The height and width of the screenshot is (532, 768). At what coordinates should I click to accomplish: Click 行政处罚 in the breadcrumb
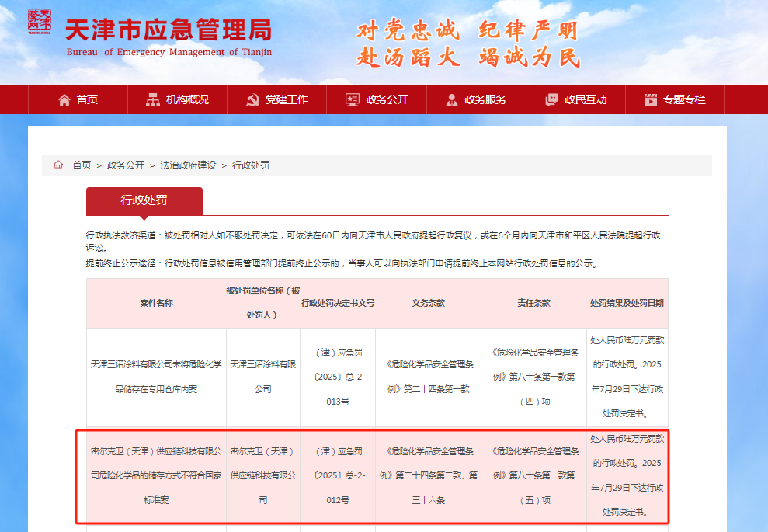tap(251, 165)
